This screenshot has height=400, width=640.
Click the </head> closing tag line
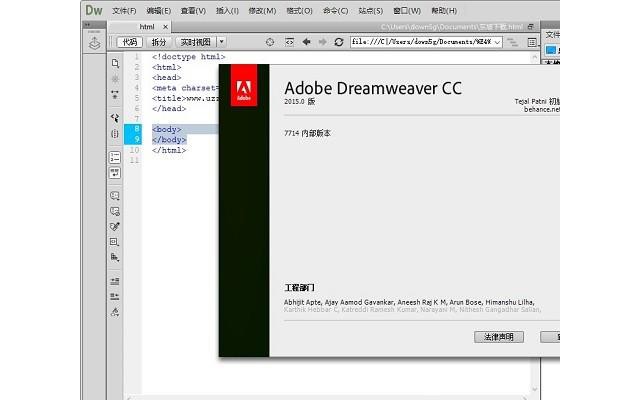click(x=169, y=109)
